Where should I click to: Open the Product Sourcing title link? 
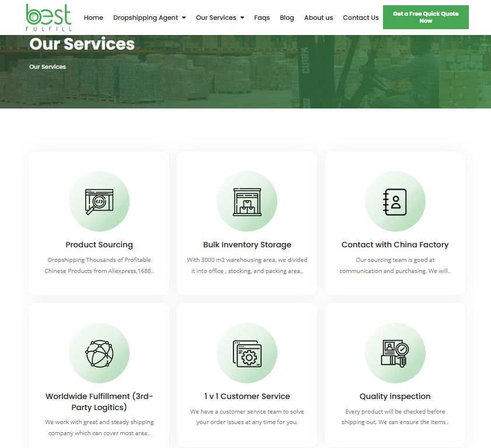[x=99, y=244]
